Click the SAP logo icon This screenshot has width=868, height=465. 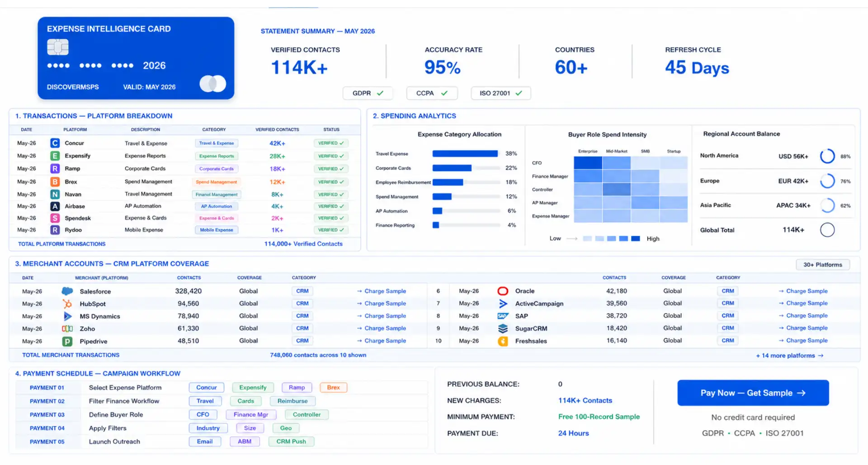(x=503, y=316)
